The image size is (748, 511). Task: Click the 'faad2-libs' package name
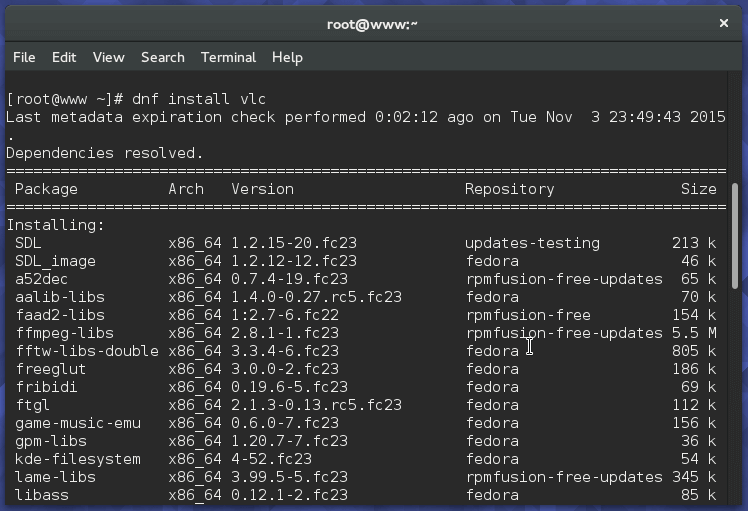(x=60, y=315)
